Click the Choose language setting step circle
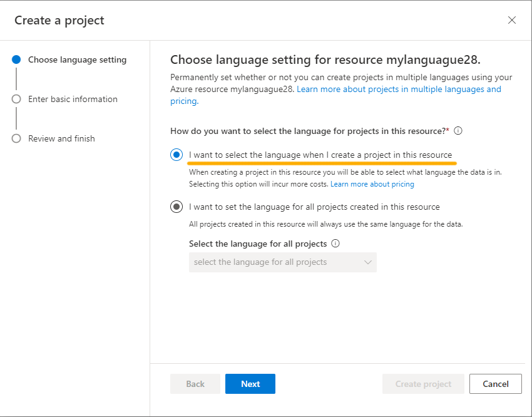The width and height of the screenshot is (532, 417). pyautogui.click(x=16, y=59)
